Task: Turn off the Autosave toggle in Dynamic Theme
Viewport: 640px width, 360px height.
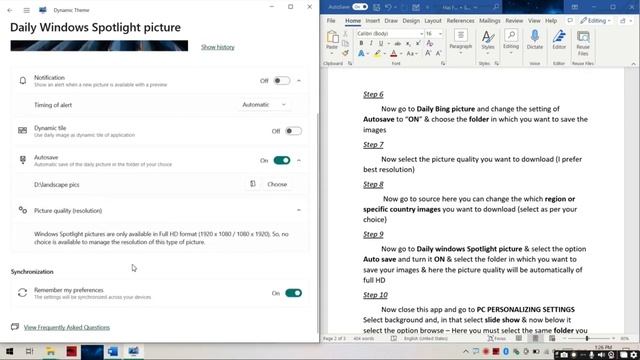Action: coord(282,160)
